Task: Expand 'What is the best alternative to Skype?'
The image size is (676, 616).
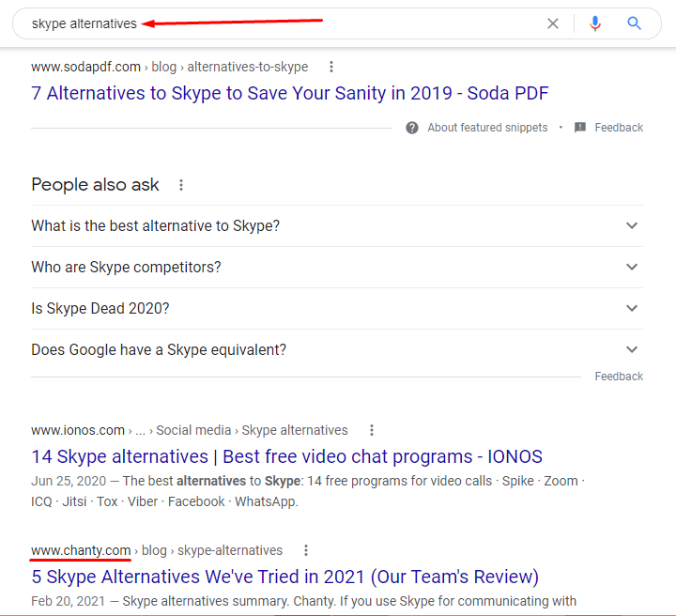Action: pos(337,226)
